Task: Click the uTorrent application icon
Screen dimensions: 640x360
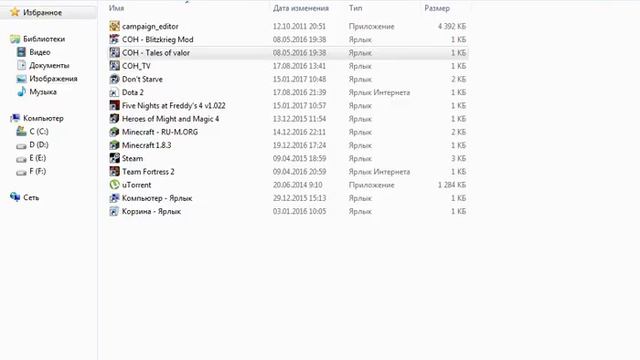Action: tap(114, 184)
